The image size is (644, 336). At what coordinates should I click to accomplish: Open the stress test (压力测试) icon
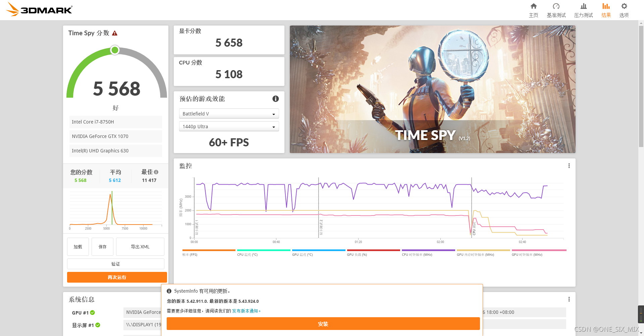pos(584,6)
